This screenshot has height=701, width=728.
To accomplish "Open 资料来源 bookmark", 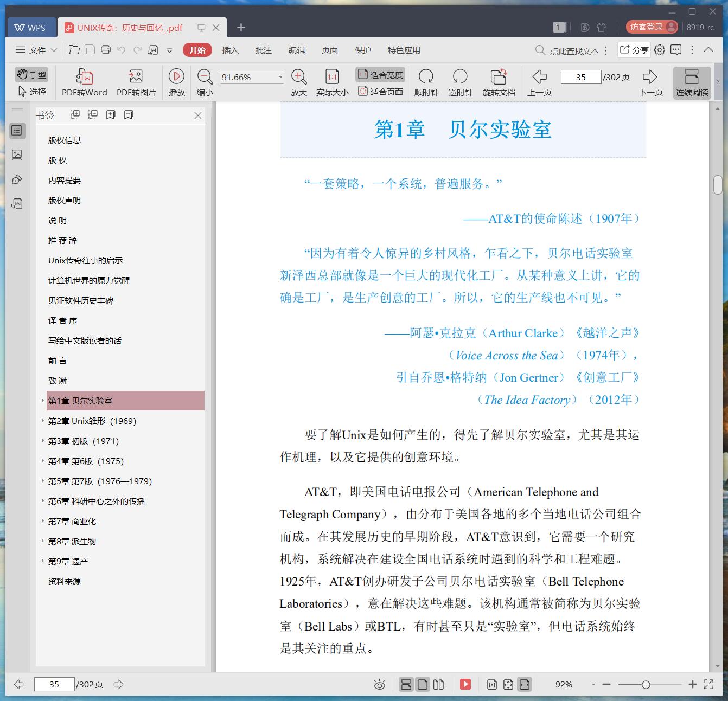I will (x=65, y=581).
